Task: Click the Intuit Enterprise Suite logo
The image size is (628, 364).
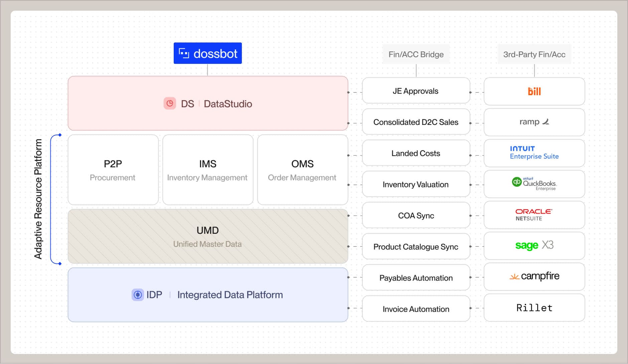Action: pyautogui.click(x=534, y=153)
